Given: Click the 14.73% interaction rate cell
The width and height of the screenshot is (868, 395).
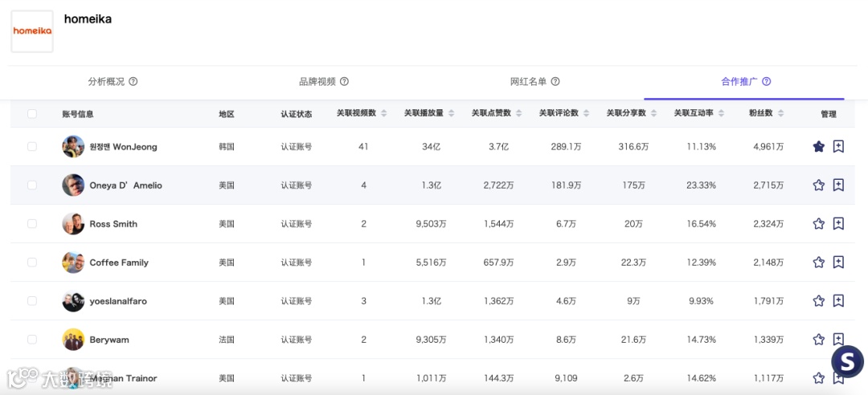Looking at the screenshot, I should pyautogui.click(x=701, y=340).
